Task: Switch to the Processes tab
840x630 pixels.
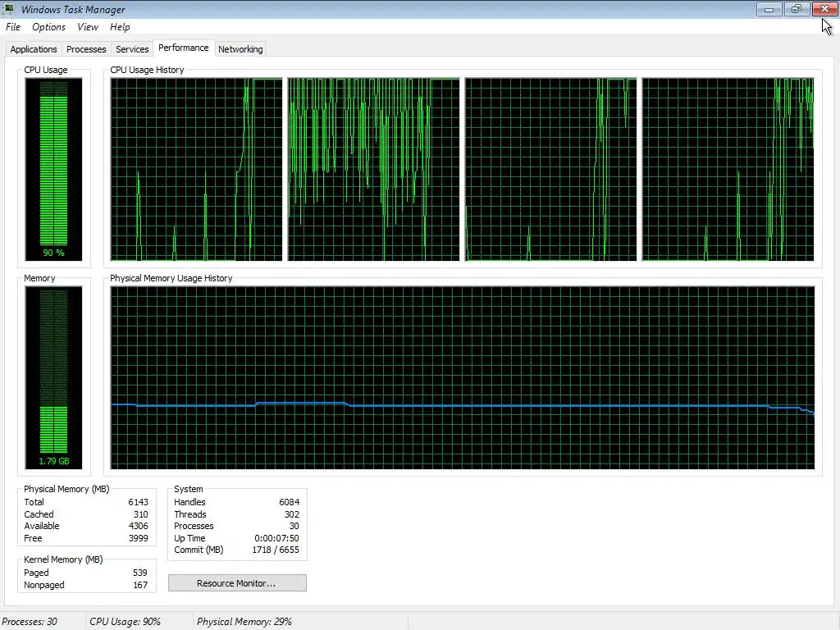Action: [86, 49]
